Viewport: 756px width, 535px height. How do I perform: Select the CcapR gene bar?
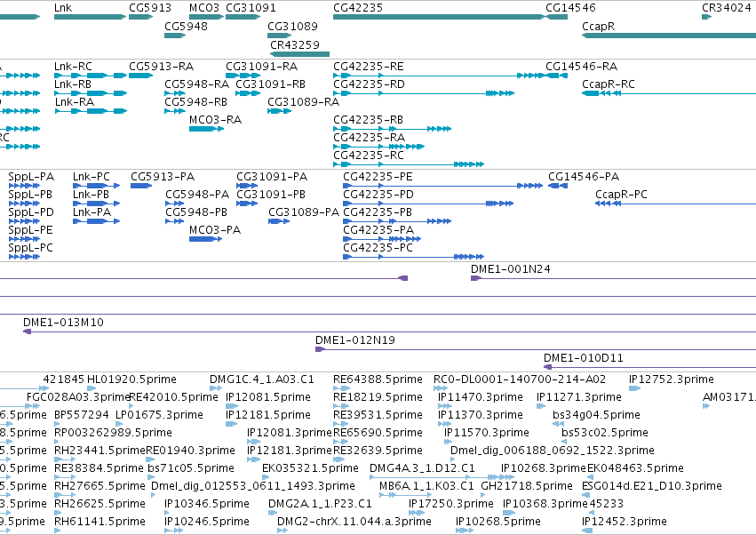[669, 36]
